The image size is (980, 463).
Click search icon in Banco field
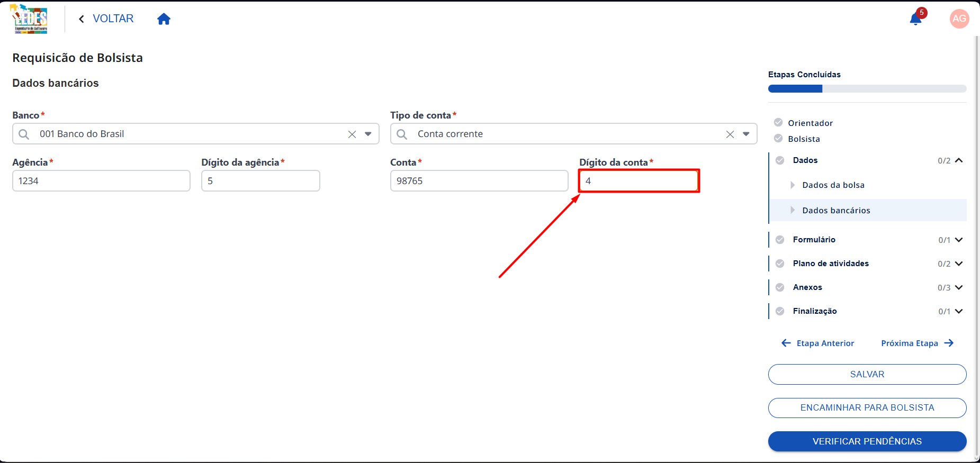pyautogui.click(x=24, y=134)
